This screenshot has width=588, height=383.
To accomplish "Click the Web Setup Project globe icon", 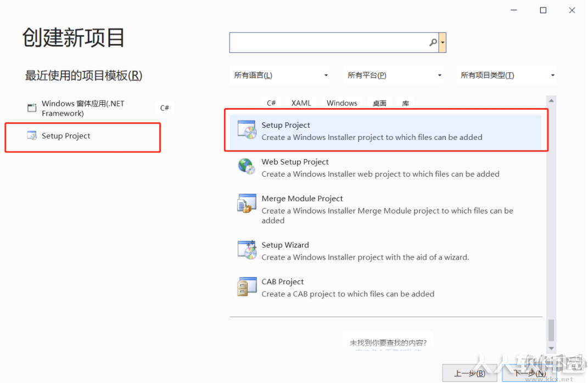I will 247,166.
